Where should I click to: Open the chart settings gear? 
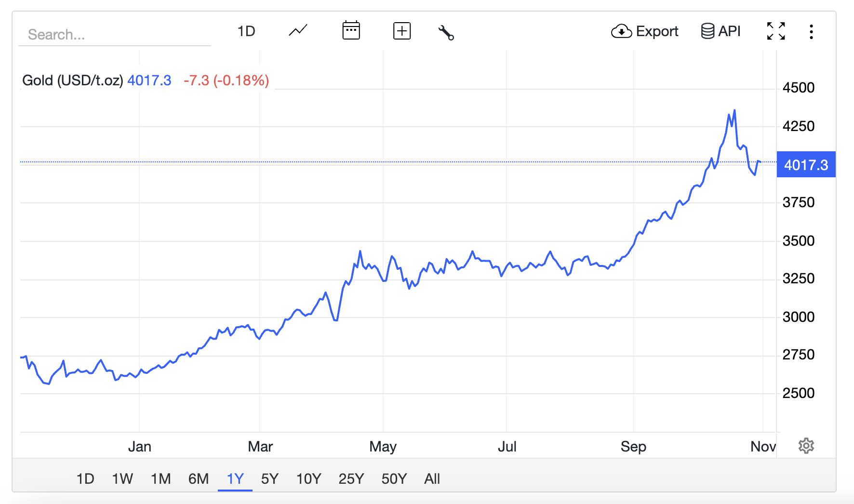point(805,445)
